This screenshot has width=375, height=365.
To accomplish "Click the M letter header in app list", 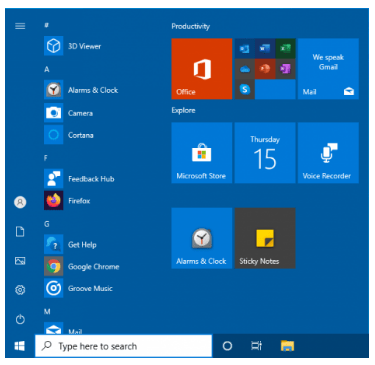I will point(47,312).
